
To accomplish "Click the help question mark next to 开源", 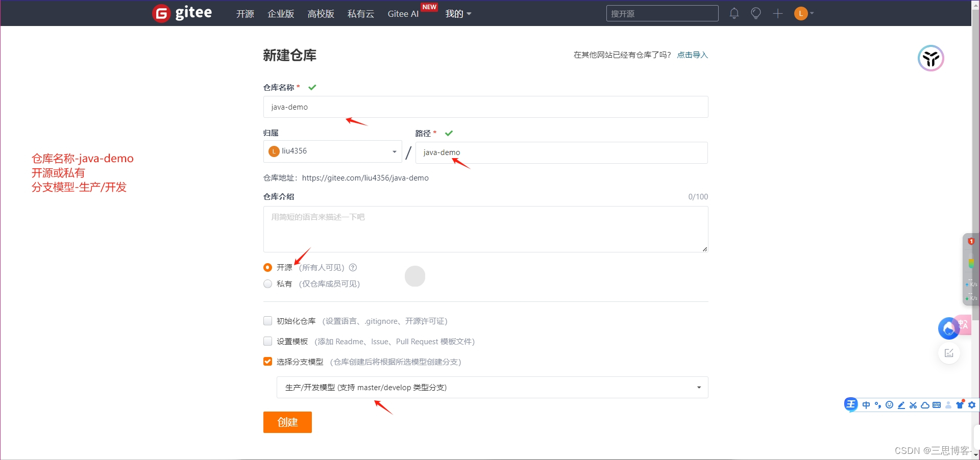I will [353, 267].
